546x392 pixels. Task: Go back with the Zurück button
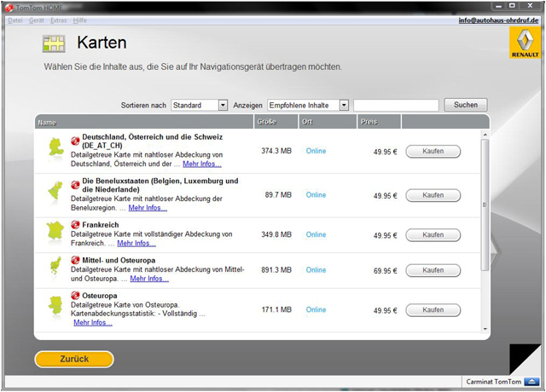click(74, 359)
